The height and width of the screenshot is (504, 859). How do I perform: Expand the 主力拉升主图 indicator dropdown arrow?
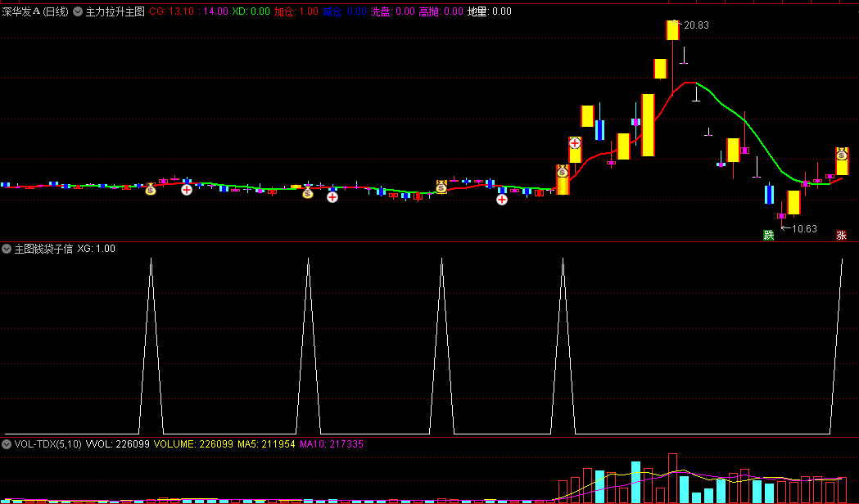78,11
